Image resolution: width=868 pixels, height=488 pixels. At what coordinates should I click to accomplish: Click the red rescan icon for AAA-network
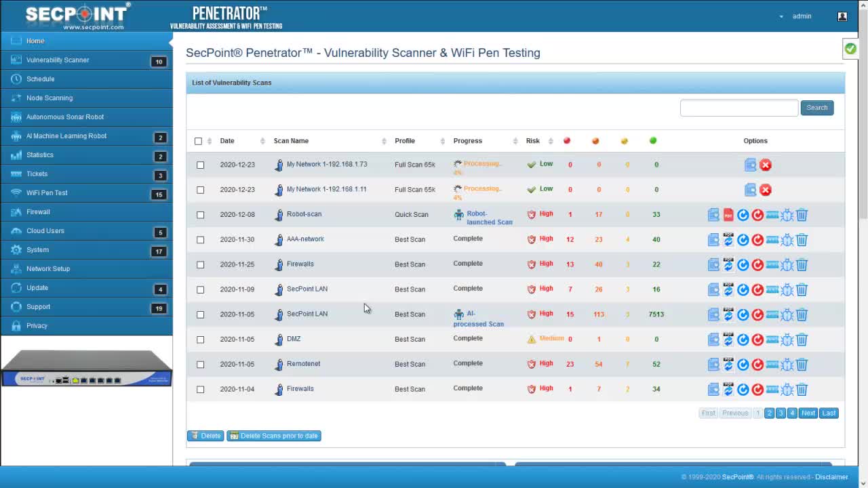[x=757, y=240]
